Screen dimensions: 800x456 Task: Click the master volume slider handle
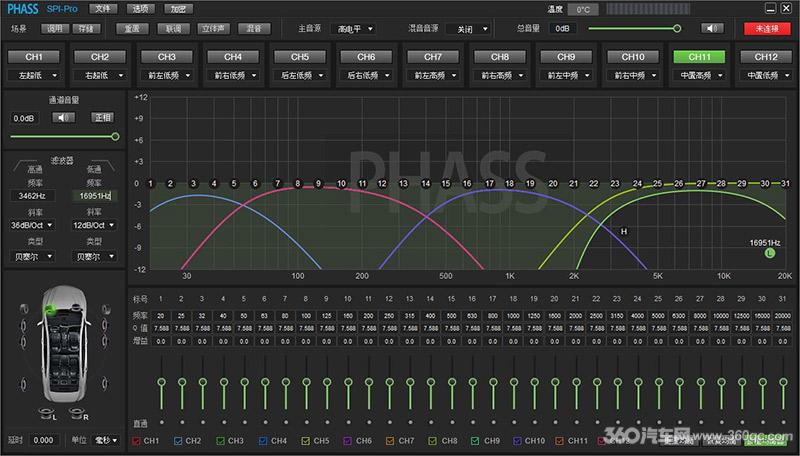(x=677, y=29)
